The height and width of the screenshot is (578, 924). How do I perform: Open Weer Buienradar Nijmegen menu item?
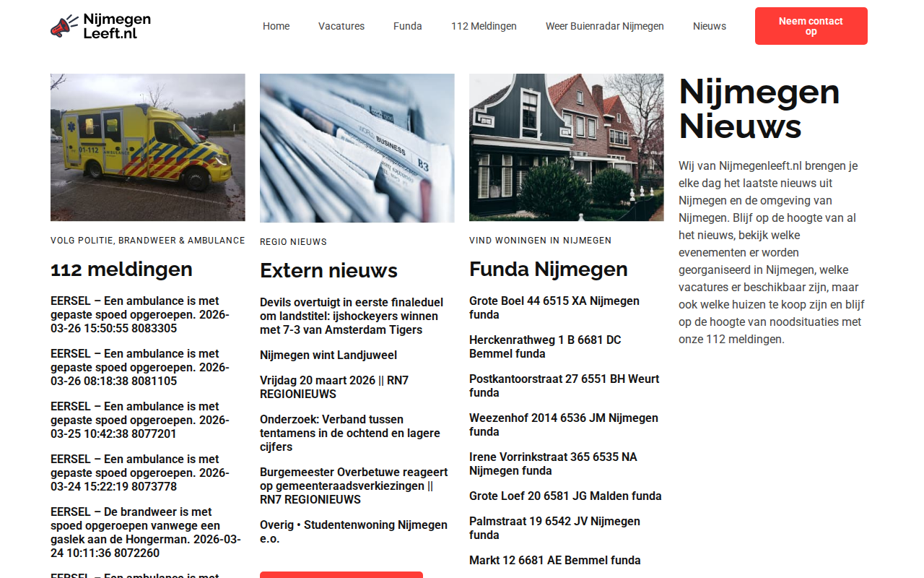click(x=605, y=26)
